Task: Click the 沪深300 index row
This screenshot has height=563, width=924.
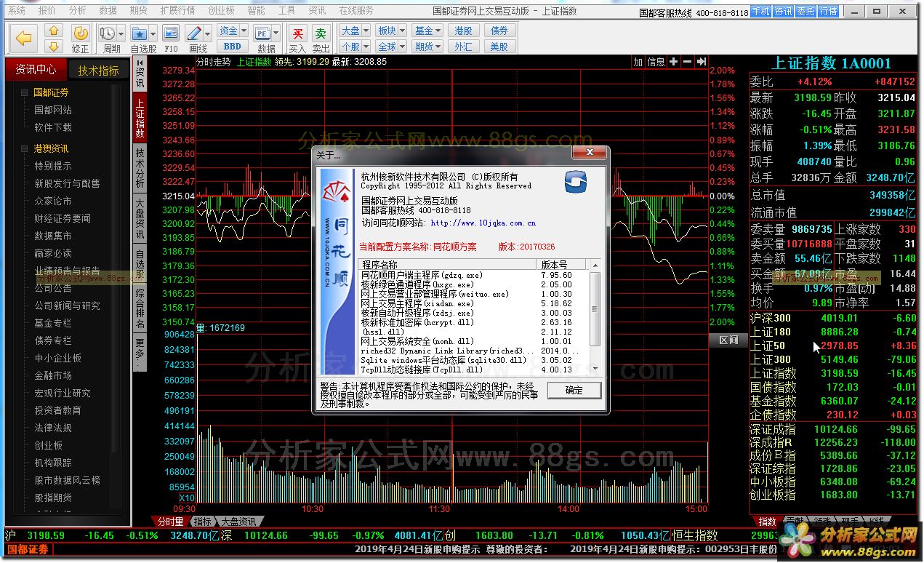Action: click(x=833, y=318)
